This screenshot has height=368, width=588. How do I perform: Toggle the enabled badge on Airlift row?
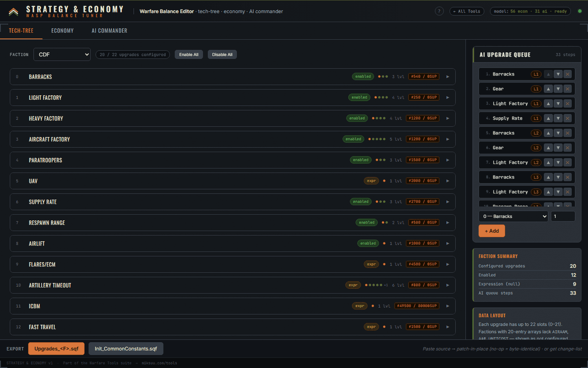point(368,243)
